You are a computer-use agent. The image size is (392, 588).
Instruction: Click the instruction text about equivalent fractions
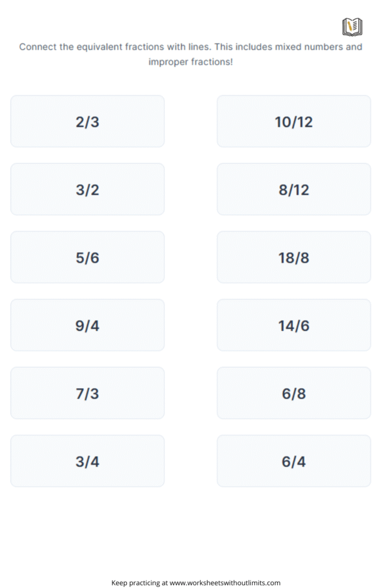(x=191, y=54)
